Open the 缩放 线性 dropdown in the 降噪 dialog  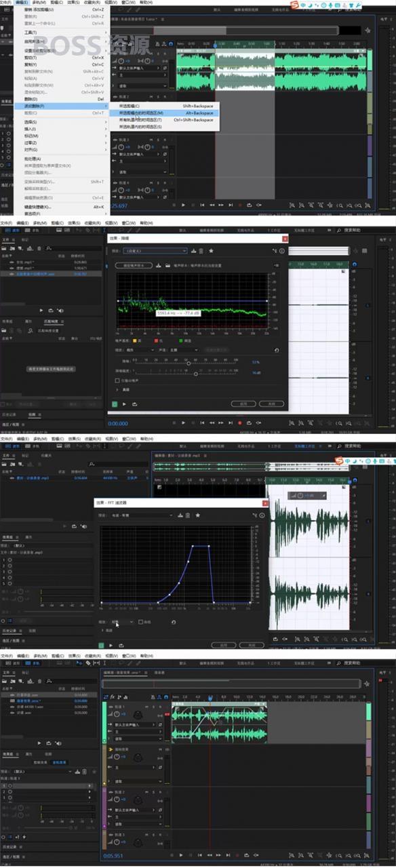pyautogui.click(x=140, y=350)
